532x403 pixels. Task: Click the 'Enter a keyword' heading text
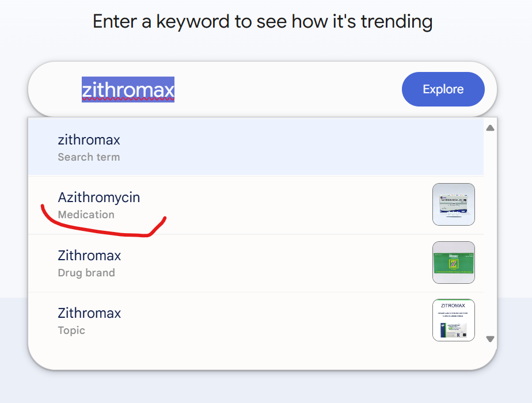point(263,22)
